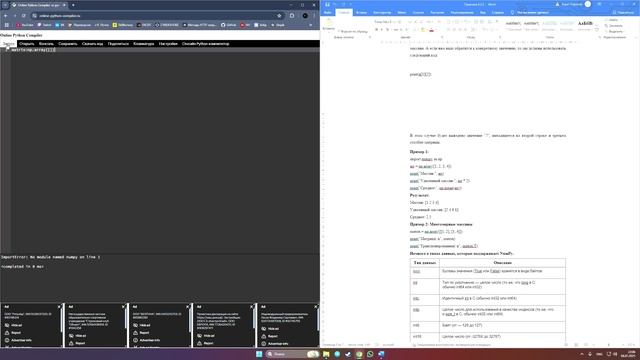Apply the red font color in Word
The width and height of the screenshot is (640, 360).
pos(431,30)
